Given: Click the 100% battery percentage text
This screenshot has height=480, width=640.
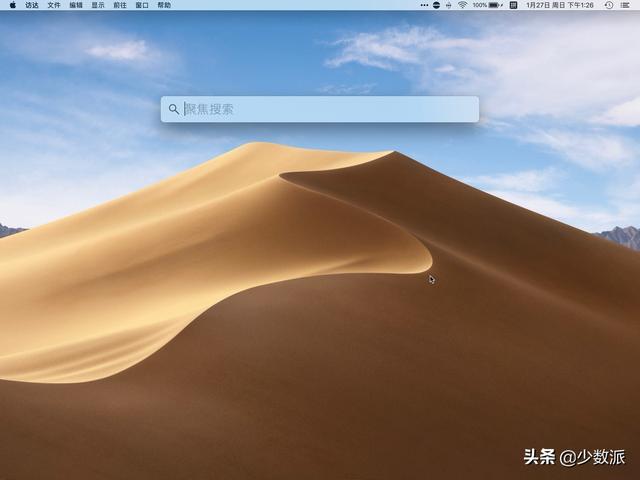Looking at the screenshot, I should (x=480, y=5).
